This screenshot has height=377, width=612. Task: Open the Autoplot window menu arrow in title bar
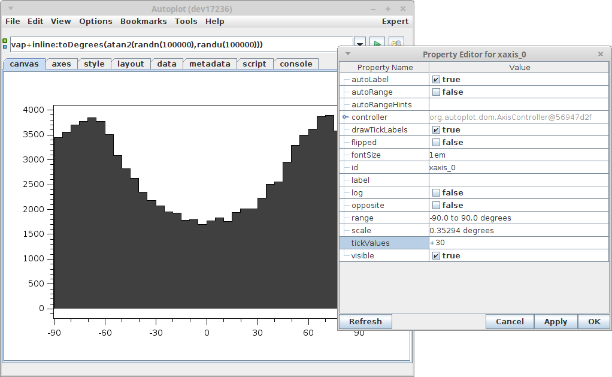click(x=11, y=8)
